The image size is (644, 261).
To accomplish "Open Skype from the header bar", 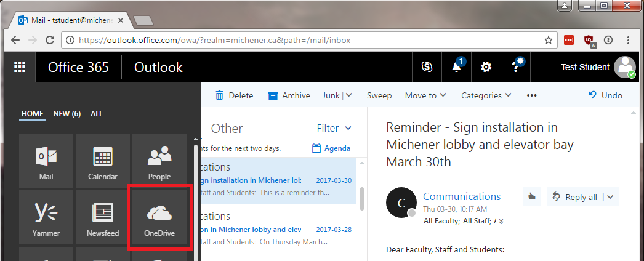I will (x=427, y=67).
